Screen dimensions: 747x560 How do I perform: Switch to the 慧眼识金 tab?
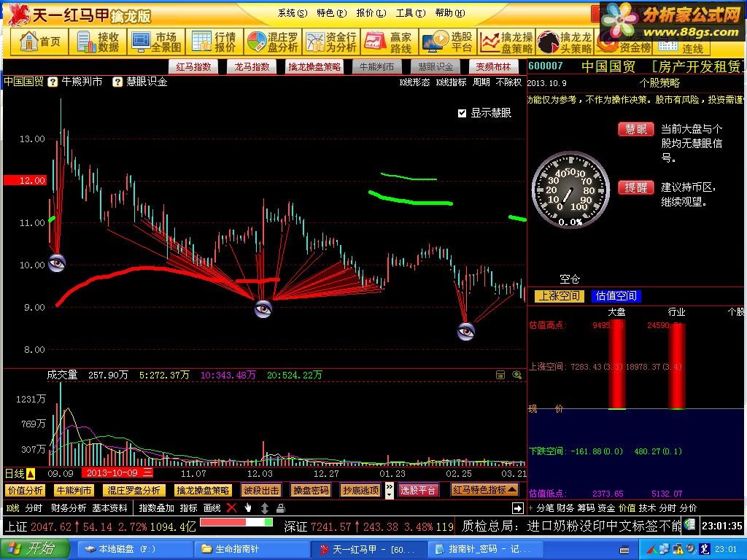tap(436, 66)
